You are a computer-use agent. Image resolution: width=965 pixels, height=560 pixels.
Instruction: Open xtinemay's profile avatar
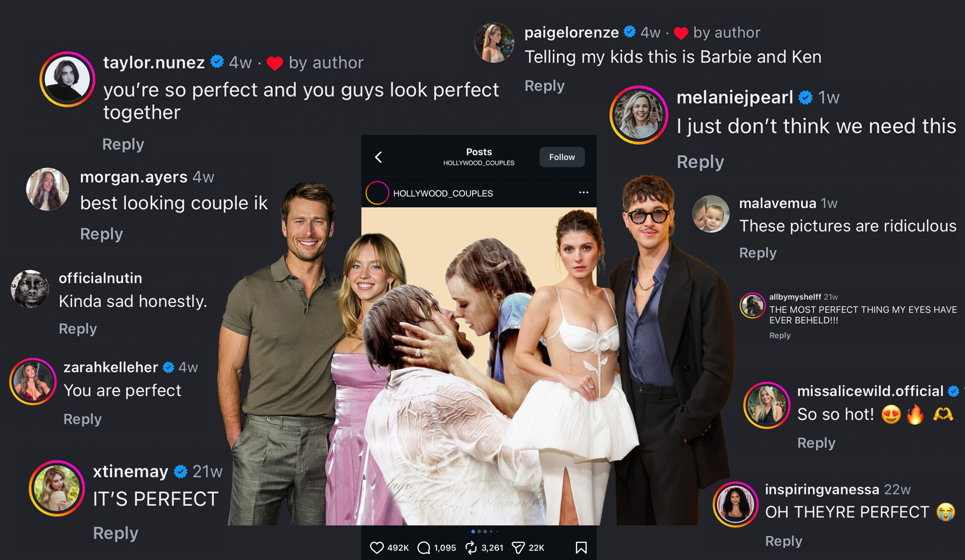coord(57,488)
